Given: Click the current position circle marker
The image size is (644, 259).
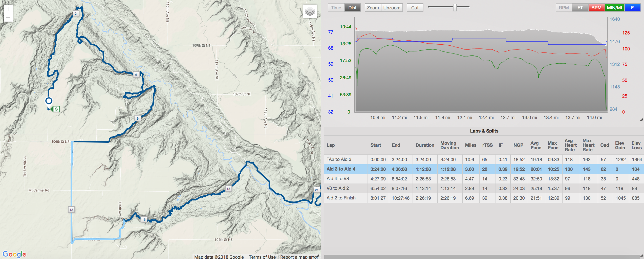Looking at the screenshot, I should (49, 101).
